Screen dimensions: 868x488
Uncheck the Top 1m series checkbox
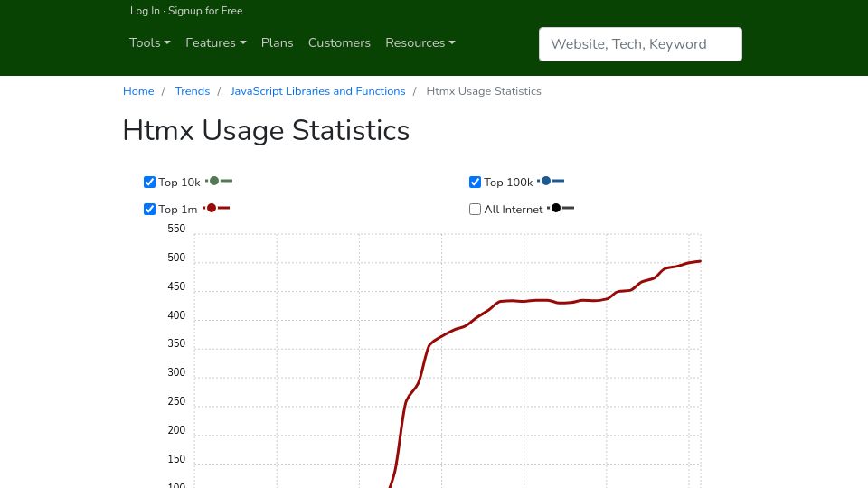point(149,209)
